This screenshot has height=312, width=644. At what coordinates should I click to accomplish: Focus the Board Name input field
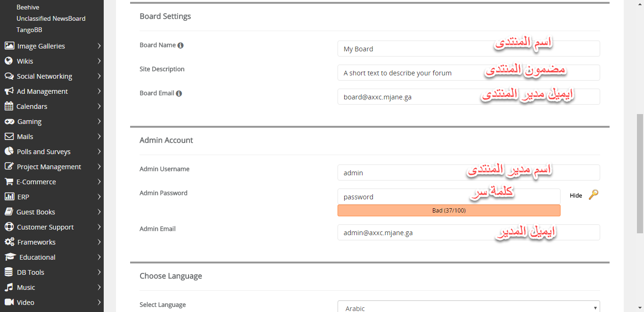click(x=469, y=49)
